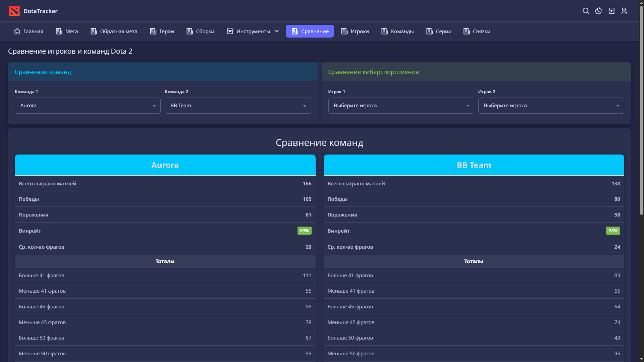The height and width of the screenshot is (362, 644).
Task: Open the Команда 2 BB Team dropdown
Action: pyautogui.click(x=238, y=106)
